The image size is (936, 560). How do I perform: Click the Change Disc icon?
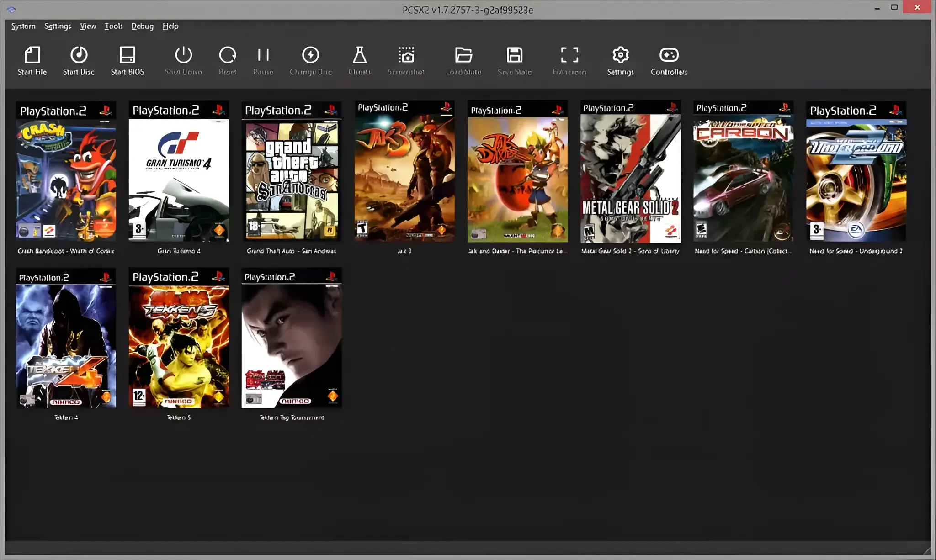pyautogui.click(x=310, y=59)
